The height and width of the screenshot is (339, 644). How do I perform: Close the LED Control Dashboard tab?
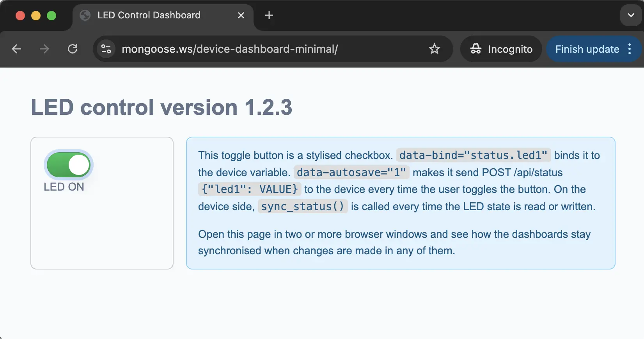click(x=241, y=15)
